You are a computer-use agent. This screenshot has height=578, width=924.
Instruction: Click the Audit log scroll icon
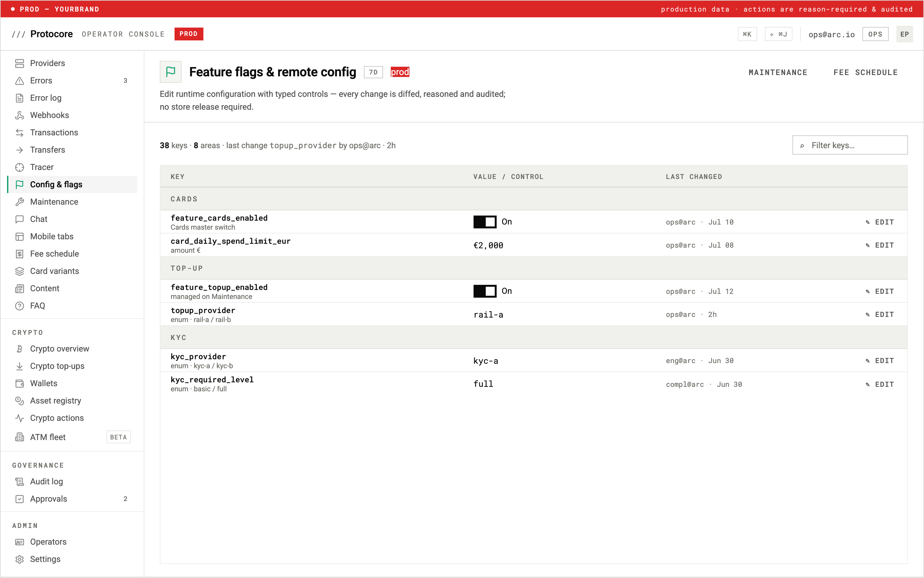pos(20,482)
